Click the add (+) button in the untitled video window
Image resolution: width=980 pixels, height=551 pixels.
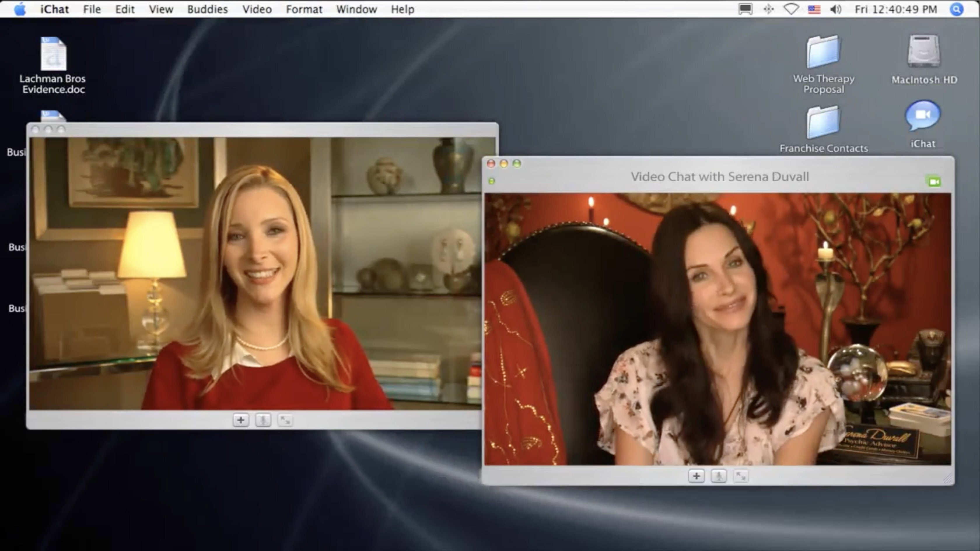241,420
